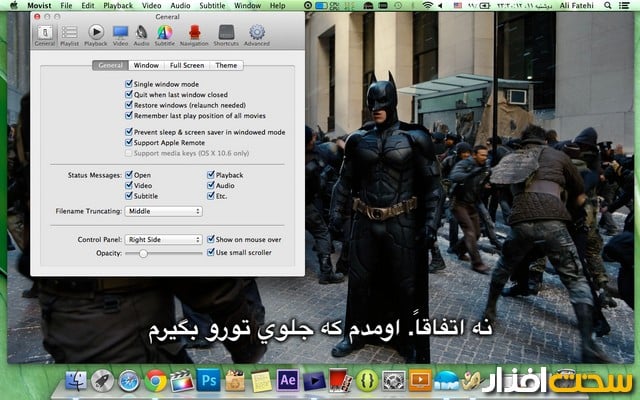The image size is (640, 400).
Task: Select the Video preferences icon
Action: 120,36
